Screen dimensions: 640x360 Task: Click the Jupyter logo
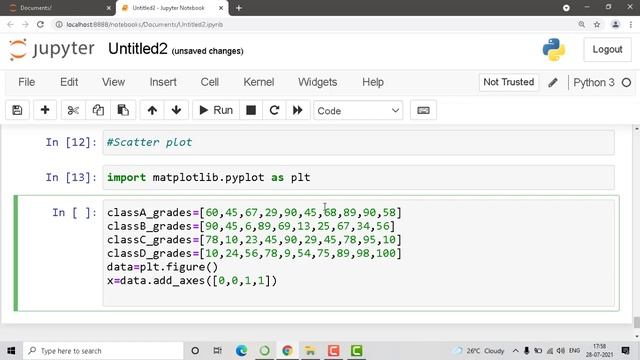click(52, 49)
